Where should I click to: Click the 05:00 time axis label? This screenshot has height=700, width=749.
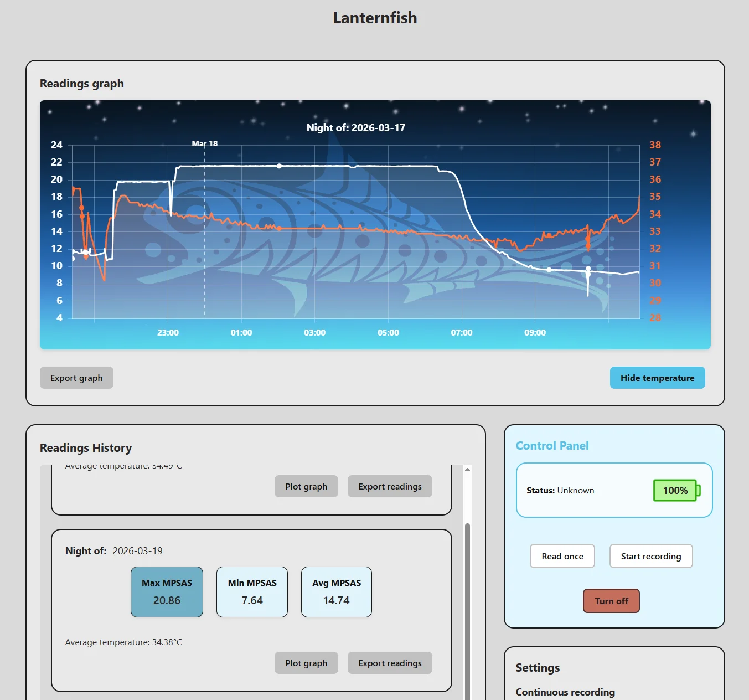pyautogui.click(x=388, y=333)
